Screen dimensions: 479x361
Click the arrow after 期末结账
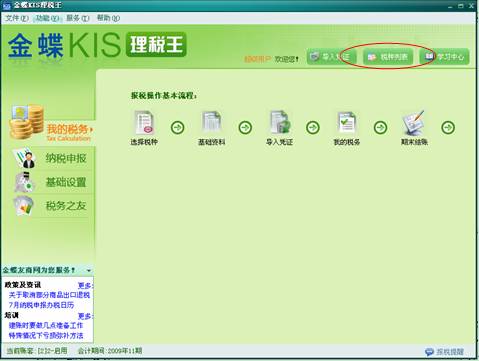[448, 127]
